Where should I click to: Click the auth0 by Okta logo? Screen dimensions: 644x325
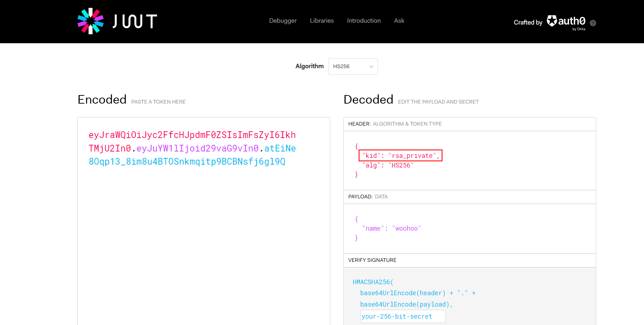tap(566, 23)
